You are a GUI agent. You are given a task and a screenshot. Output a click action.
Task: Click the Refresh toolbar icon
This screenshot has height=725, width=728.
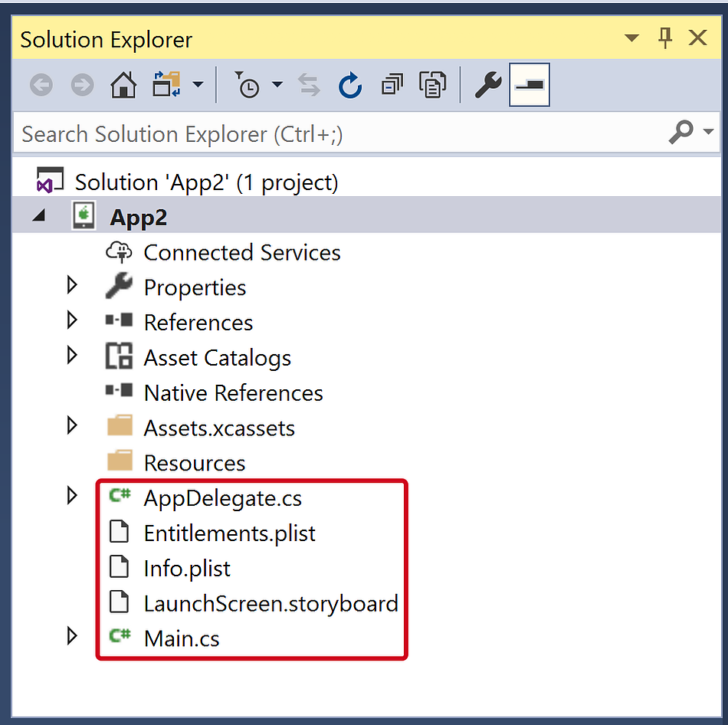(350, 85)
